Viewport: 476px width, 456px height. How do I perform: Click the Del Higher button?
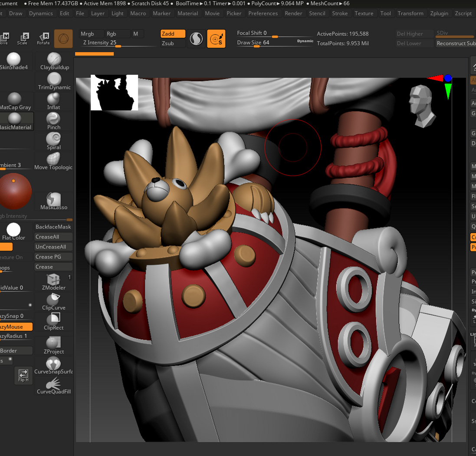pos(414,34)
